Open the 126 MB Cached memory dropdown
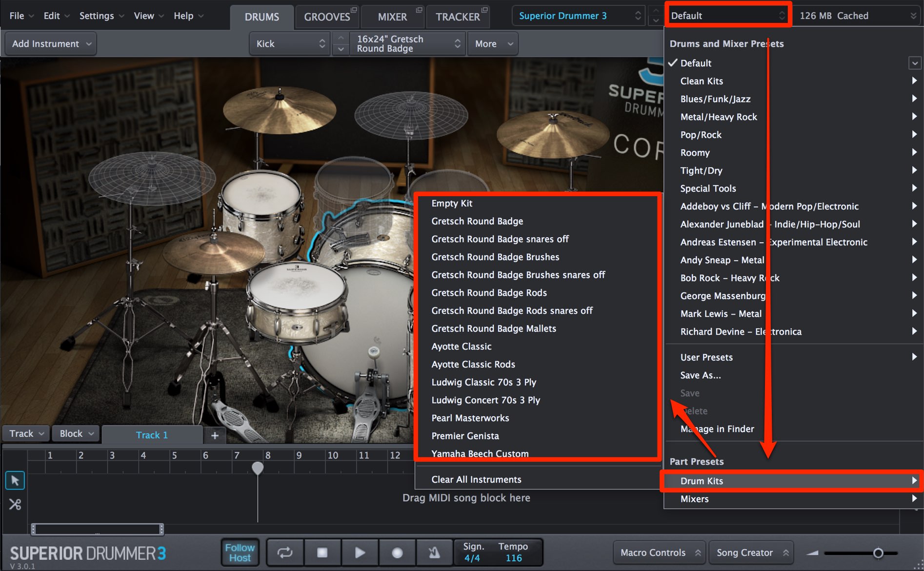924x571 pixels. 858,16
